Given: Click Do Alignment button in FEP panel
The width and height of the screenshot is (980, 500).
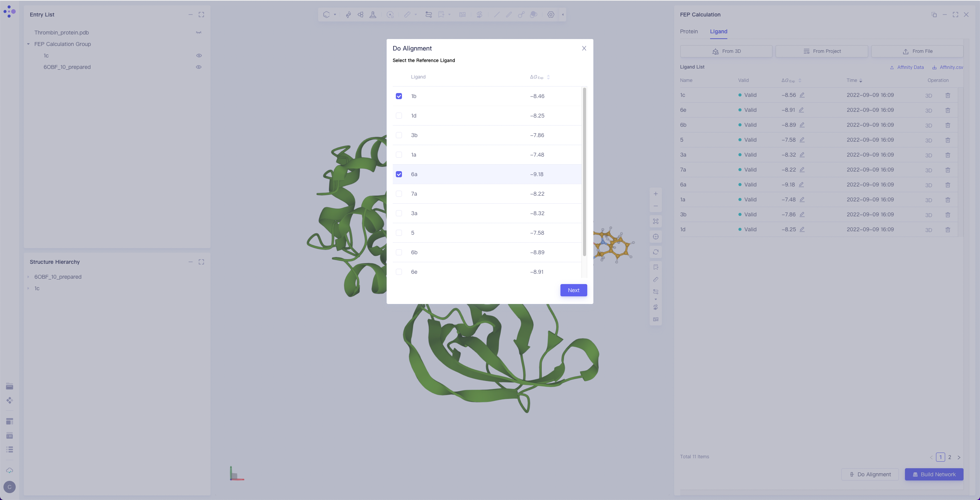Looking at the screenshot, I should point(870,474).
